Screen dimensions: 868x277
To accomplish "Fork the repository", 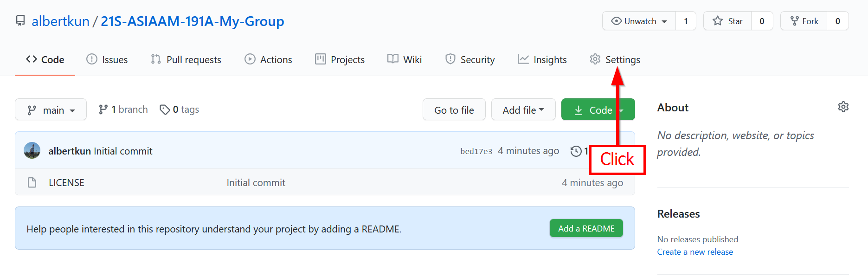I will click(804, 21).
